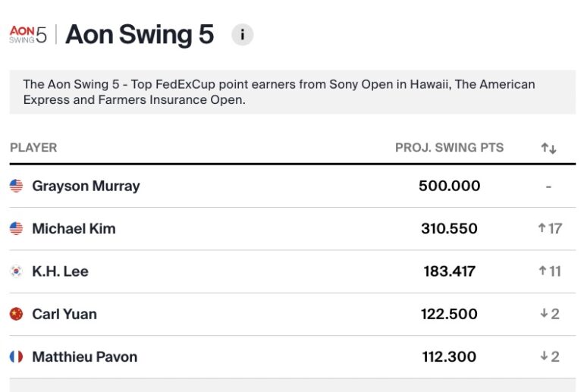Open the info icon beside Aon Swing 5
The width and height of the screenshot is (584, 392).
243,35
